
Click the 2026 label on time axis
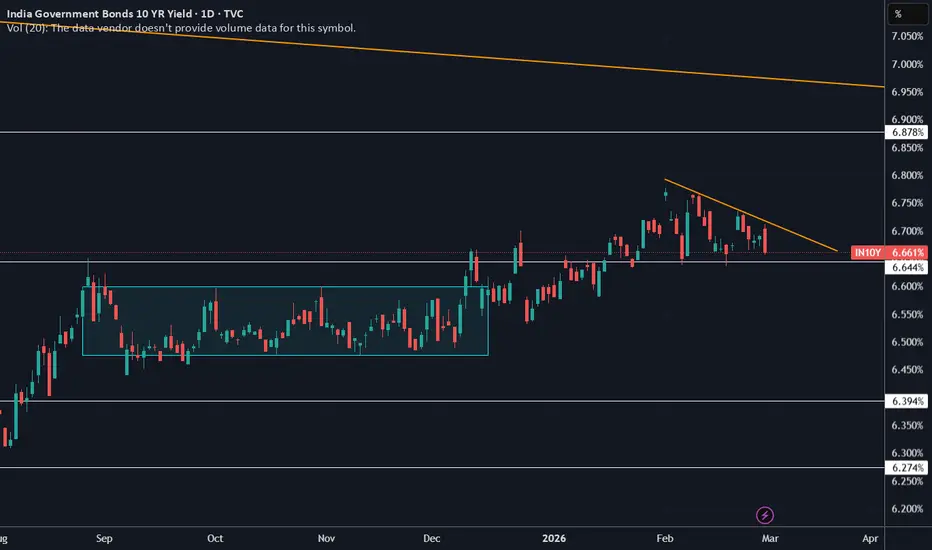point(554,538)
